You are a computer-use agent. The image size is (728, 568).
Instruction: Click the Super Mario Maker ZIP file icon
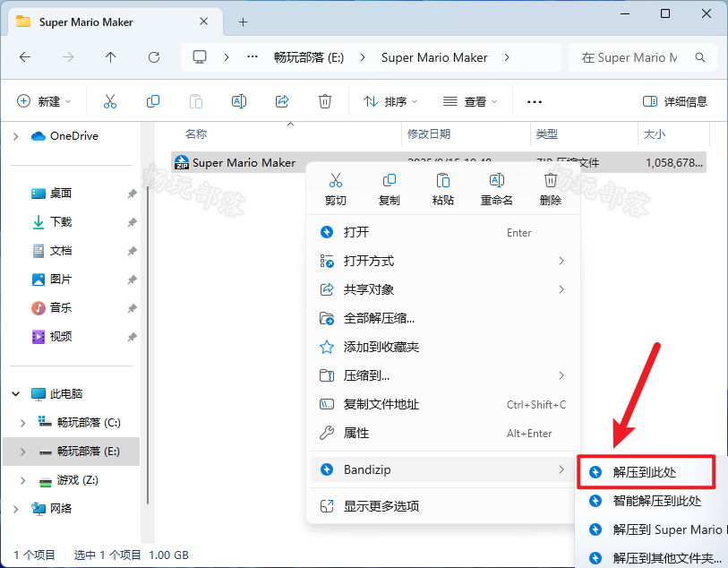182,162
